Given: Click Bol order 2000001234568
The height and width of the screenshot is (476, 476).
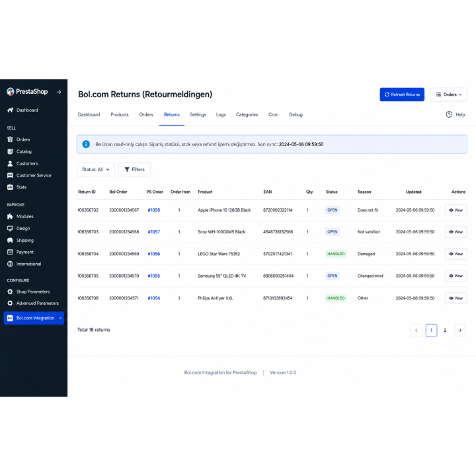Looking at the screenshot, I should tap(124, 232).
